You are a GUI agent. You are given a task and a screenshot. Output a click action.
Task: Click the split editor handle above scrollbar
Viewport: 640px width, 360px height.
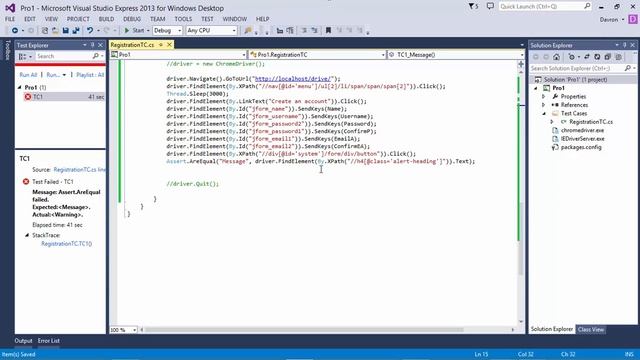(521, 64)
